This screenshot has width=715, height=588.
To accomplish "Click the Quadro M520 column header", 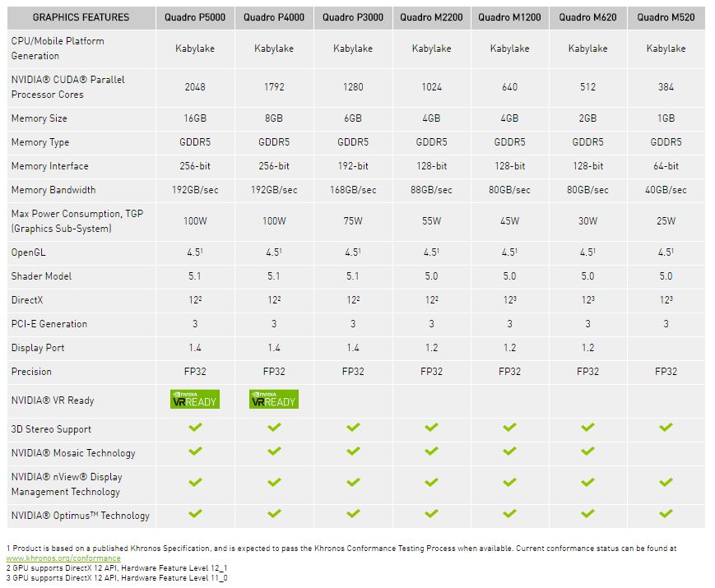I will click(x=666, y=17).
